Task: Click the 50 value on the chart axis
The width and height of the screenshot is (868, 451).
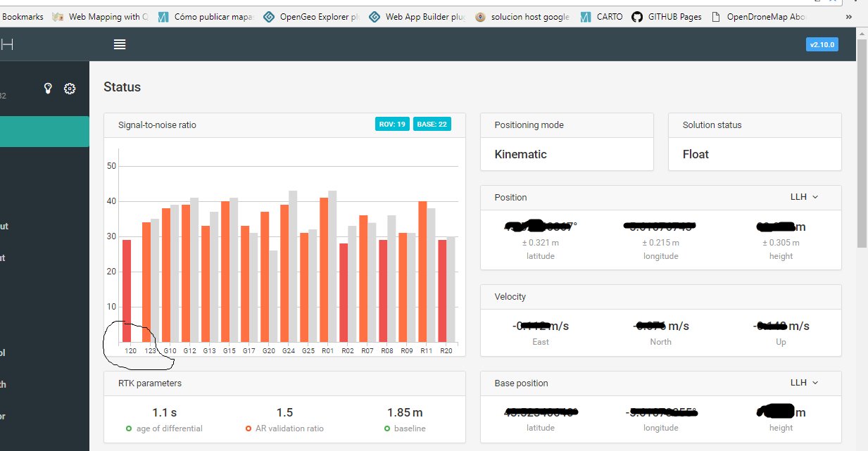Action: click(x=111, y=166)
